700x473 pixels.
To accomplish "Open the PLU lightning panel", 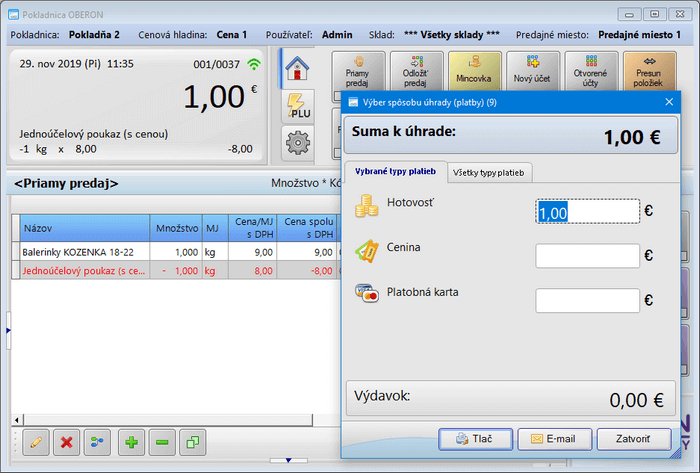I will click(298, 106).
